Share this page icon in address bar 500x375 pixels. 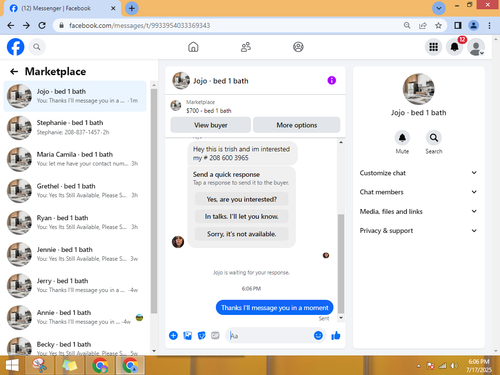coord(423,25)
